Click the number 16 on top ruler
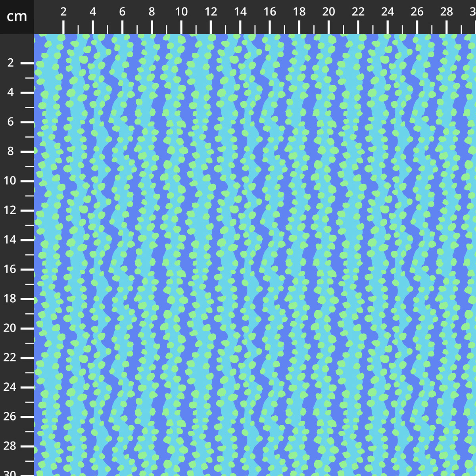Image resolution: width=476 pixels, height=476 pixels. click(x=271, y=12)
